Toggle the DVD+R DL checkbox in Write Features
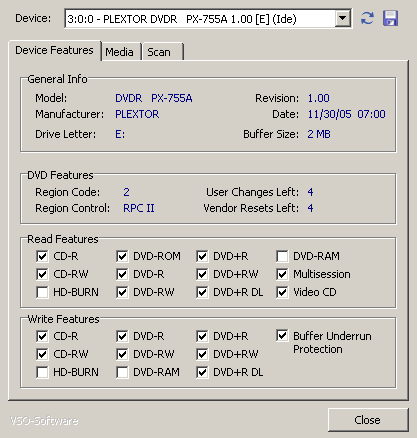This screenshot has width=417, height=438. tap(202, 372)
